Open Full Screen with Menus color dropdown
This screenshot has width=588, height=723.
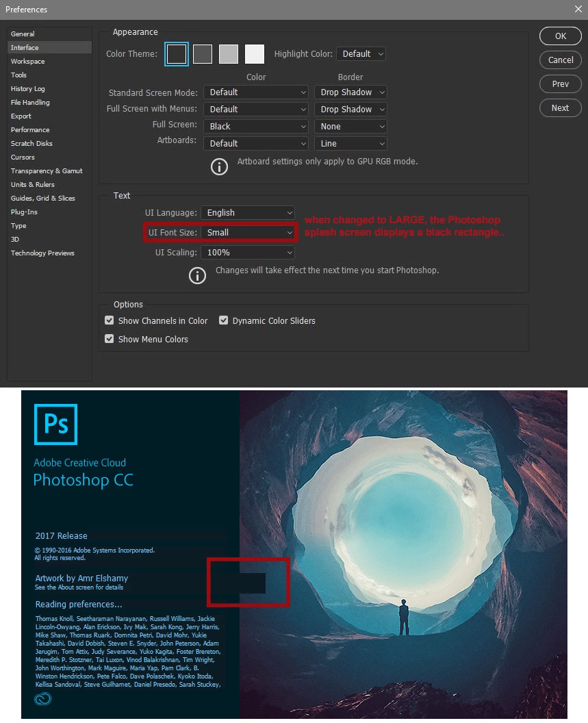(256, 110)
